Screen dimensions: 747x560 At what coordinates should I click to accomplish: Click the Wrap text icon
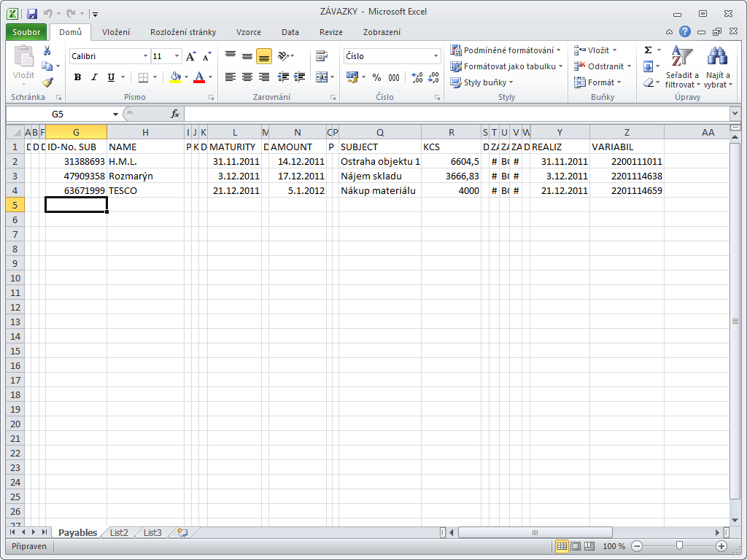click(x=322, y=56)
